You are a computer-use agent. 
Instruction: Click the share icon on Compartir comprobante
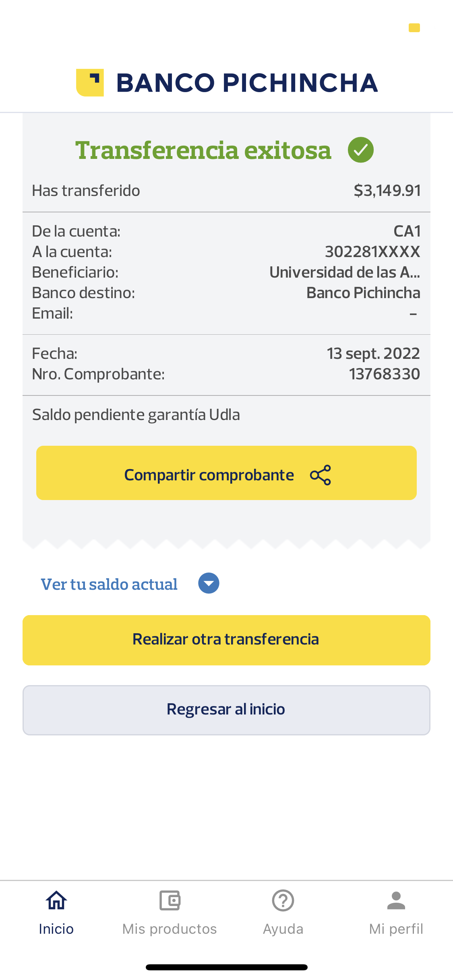click(x=321, y=475)
